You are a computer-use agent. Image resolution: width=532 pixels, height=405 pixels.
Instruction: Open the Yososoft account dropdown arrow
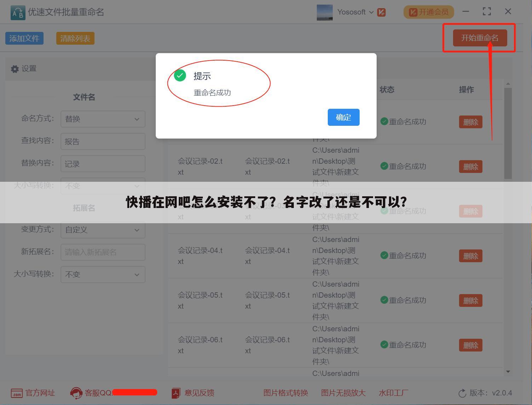(x=371, y=12)
